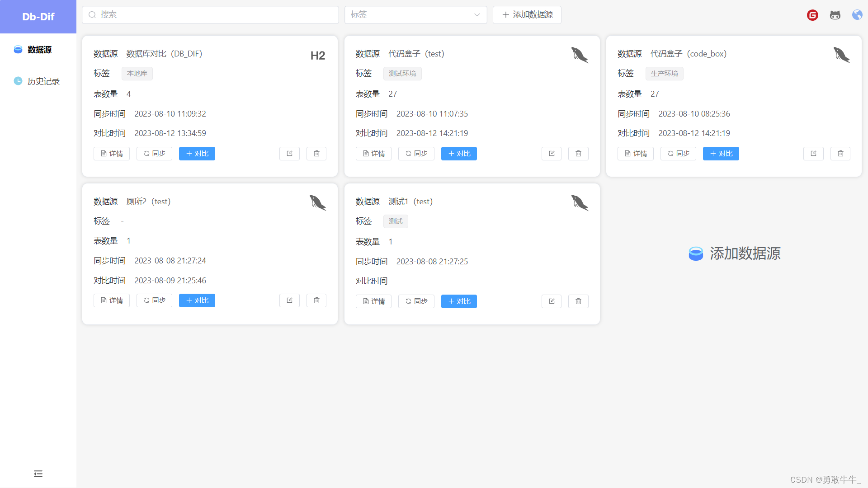
Task: Edit the DB_DIF data source via pencil icon
Action: pyautogui.click(x=289, y=154)
